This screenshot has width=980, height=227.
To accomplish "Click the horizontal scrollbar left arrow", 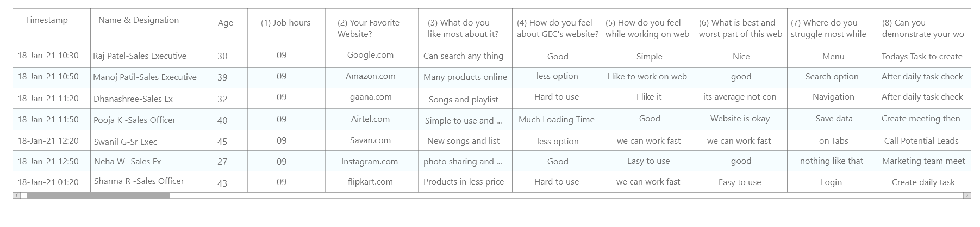I will coord(17,195).
